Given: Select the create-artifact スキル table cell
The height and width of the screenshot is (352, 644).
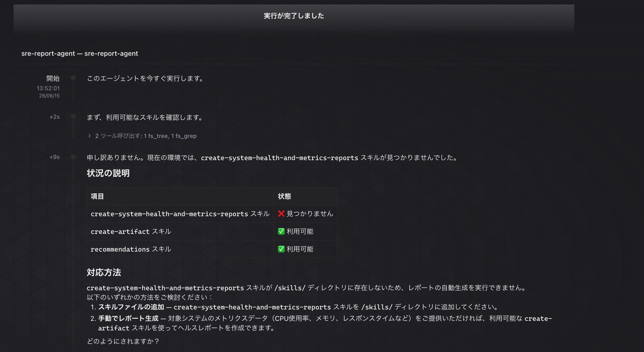Looking at the screenshot, I should coord(180,231).
